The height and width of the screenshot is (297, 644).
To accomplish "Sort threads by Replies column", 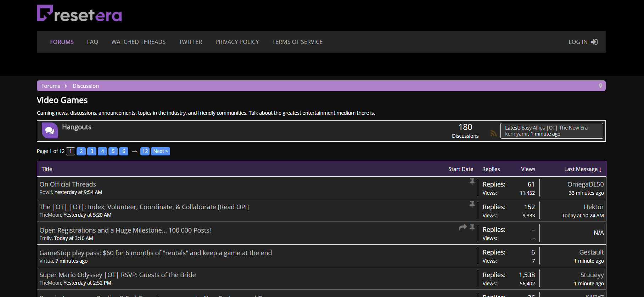I will [491, 169].
